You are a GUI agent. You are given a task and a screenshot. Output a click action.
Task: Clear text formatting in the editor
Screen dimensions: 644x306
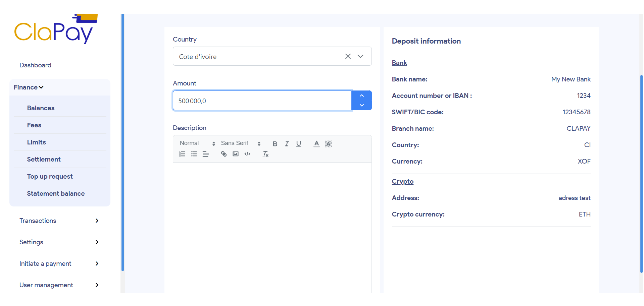(265, 154)
